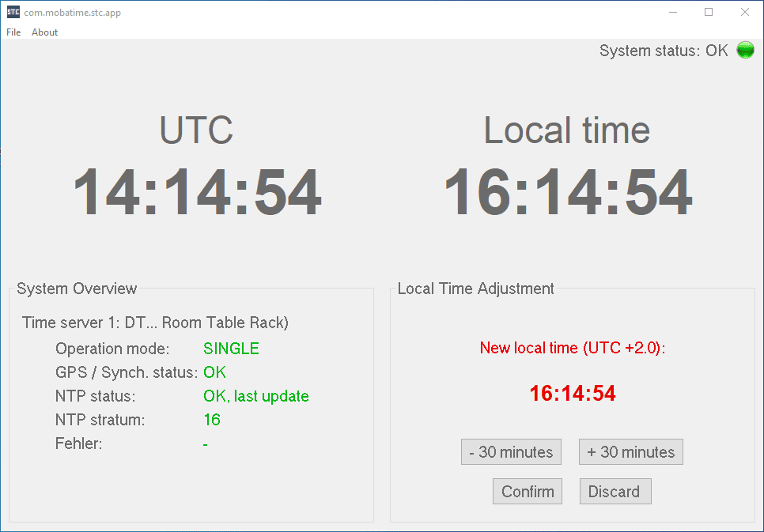764x532 pixels.
Task: Select the red new local time value
Action: tap(573, 394)
